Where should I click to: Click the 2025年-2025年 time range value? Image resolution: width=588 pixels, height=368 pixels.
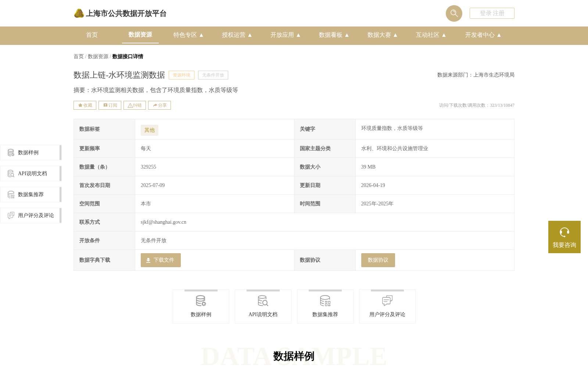(x=377, y=204)
